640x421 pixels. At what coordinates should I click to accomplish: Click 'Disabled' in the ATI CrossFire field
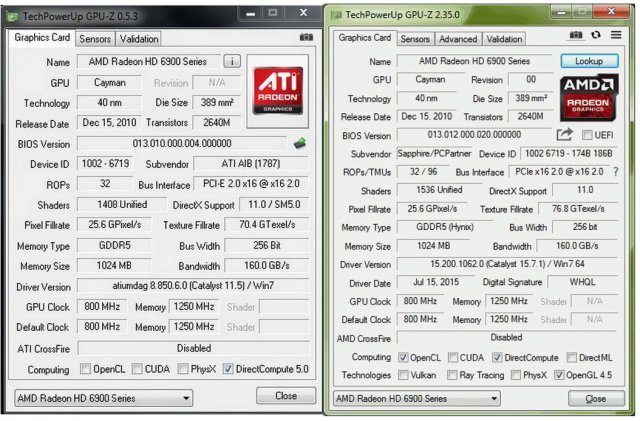pyautogui.click(x=194, y=348)
